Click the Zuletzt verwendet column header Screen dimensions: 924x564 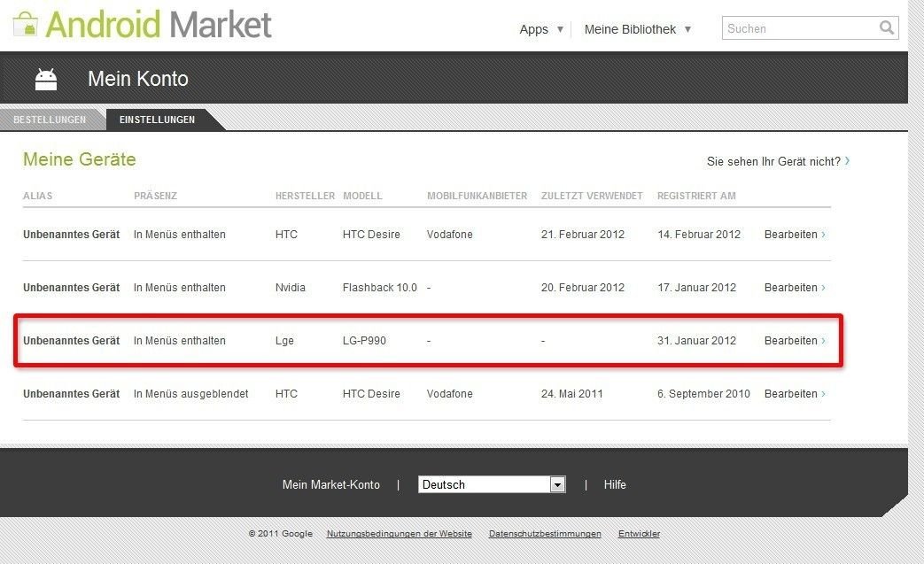tap(592, 196)
